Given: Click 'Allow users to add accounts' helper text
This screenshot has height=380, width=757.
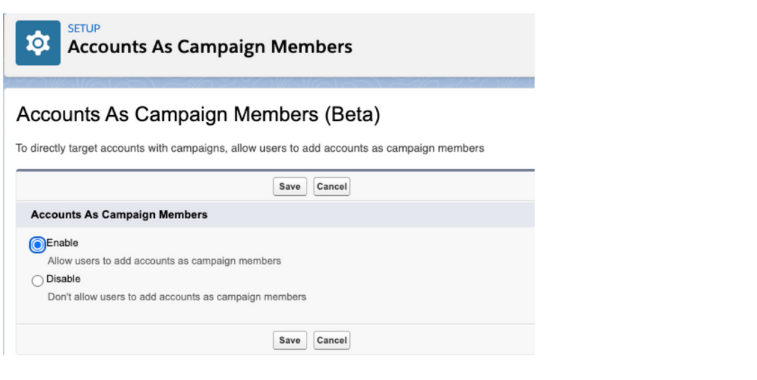Looking at the screenshot, I should (164, 261).
